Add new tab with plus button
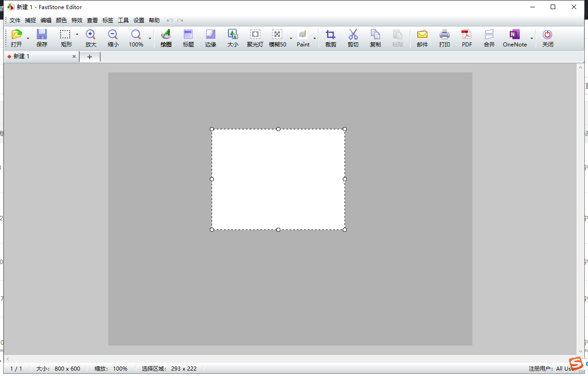This screenshot has height=377, width=588. [90, 56]
